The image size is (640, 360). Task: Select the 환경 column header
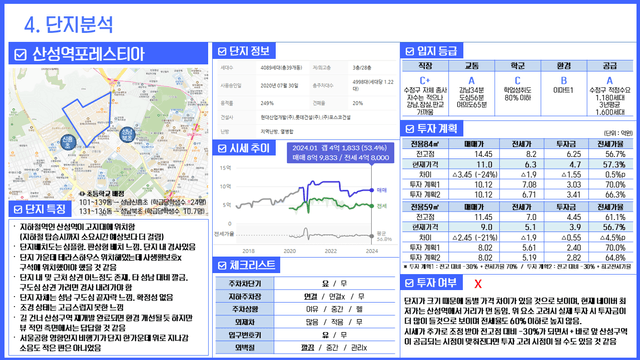pyautogui.click(x=564, y=66)
